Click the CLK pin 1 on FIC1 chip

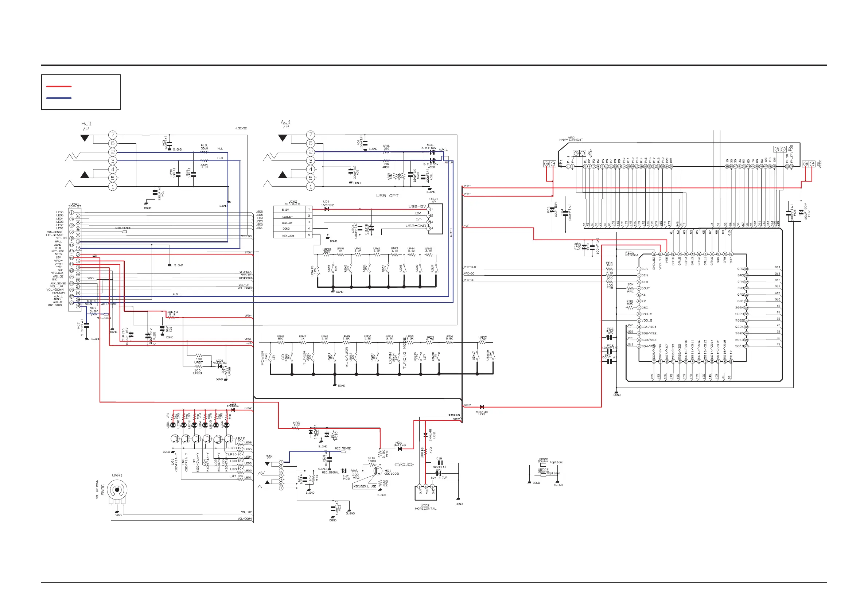(639, 269)
